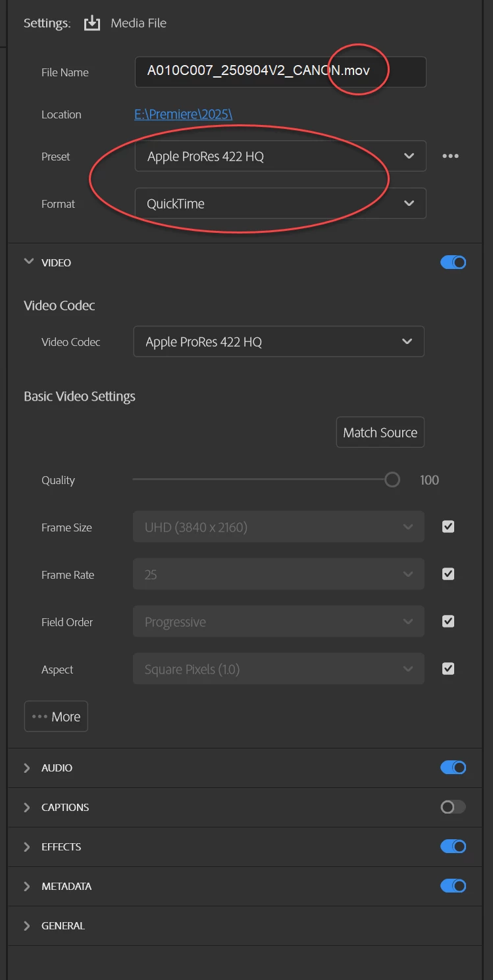Open the Format QuickTime dropdown
This screenshot has height=980, width=493.
[280, 204]
